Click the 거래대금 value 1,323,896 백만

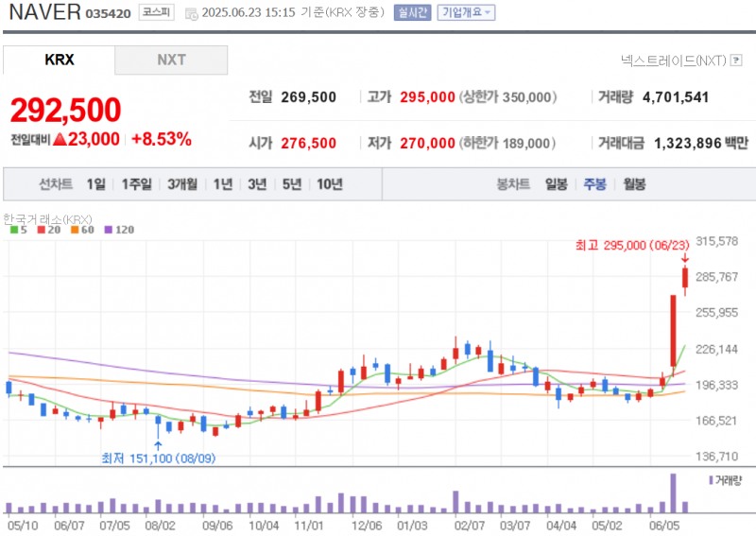pos(701,143)
